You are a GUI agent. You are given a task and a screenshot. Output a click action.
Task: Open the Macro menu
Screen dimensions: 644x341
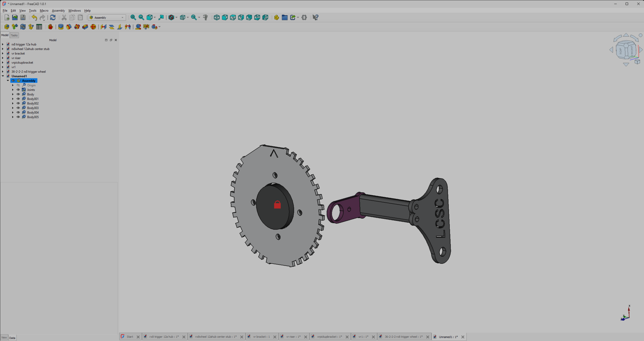pyautogui.click(x=44, y=11)
